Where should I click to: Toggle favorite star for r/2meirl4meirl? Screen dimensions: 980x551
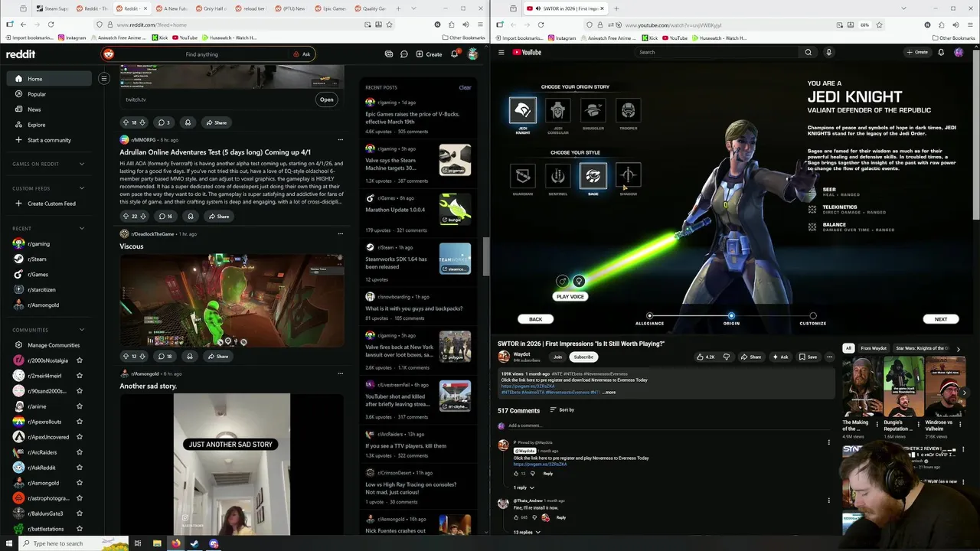80,376
